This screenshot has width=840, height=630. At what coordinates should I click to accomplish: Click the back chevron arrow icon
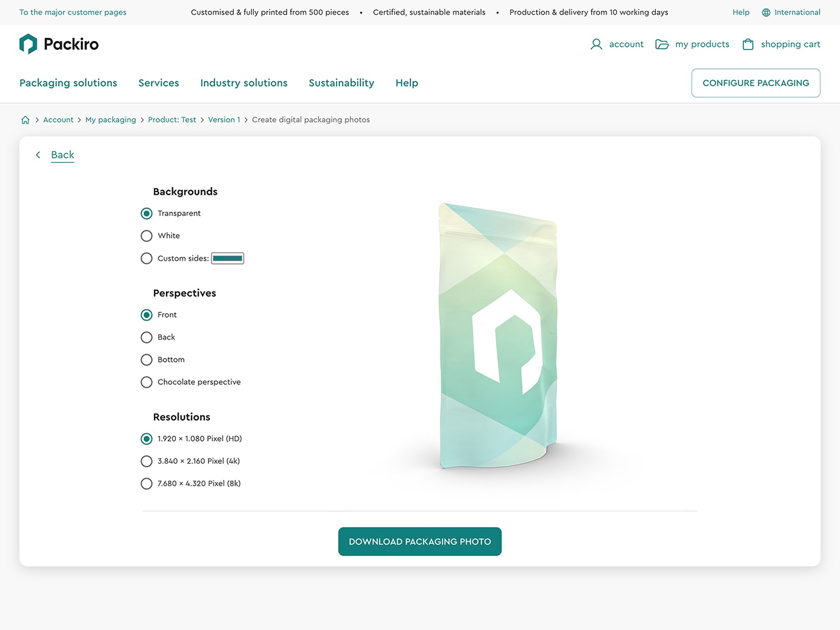38,155
